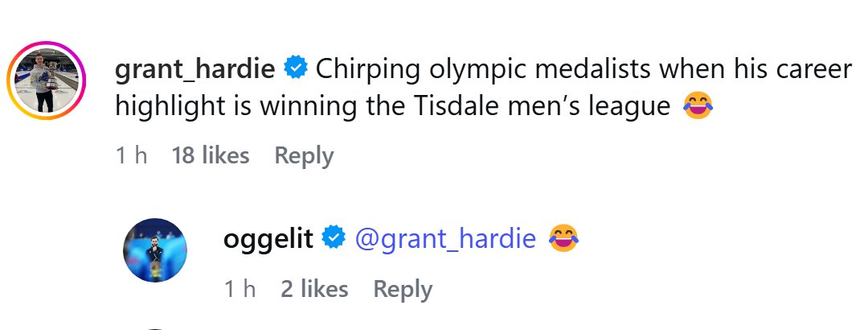Click the laughing emoji in oggelit's reply

pos(563,238)
